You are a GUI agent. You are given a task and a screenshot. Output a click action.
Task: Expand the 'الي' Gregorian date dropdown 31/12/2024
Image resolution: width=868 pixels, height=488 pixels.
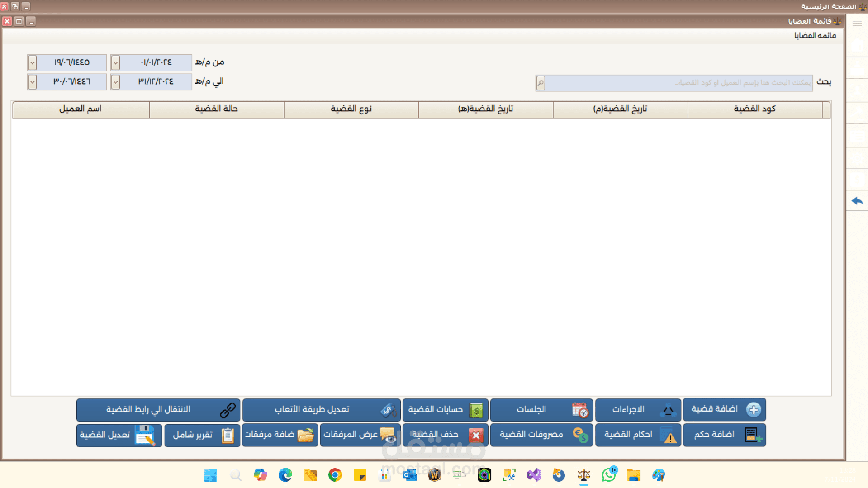pos(115,82)
